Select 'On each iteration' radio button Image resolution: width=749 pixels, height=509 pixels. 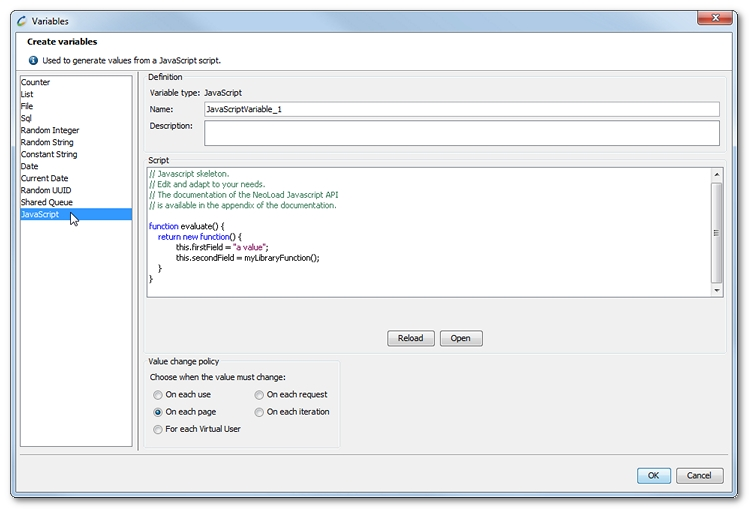pyautogui.click(x=260, y=412)
